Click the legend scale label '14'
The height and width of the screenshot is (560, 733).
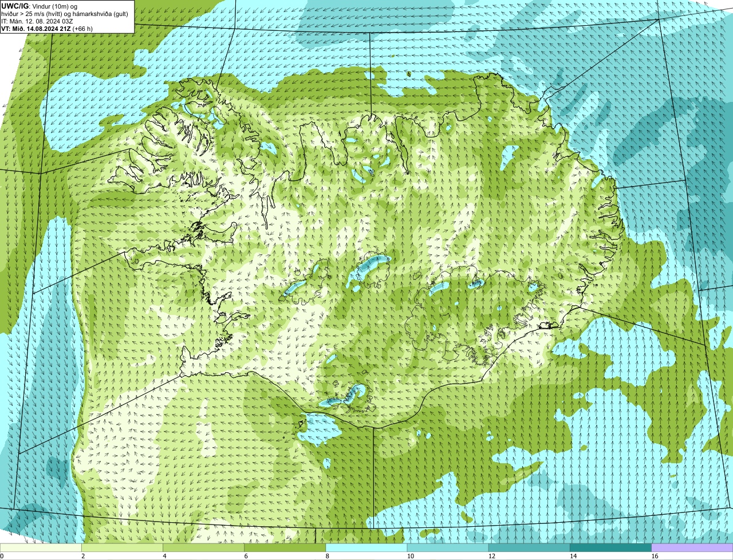[573, 556]
